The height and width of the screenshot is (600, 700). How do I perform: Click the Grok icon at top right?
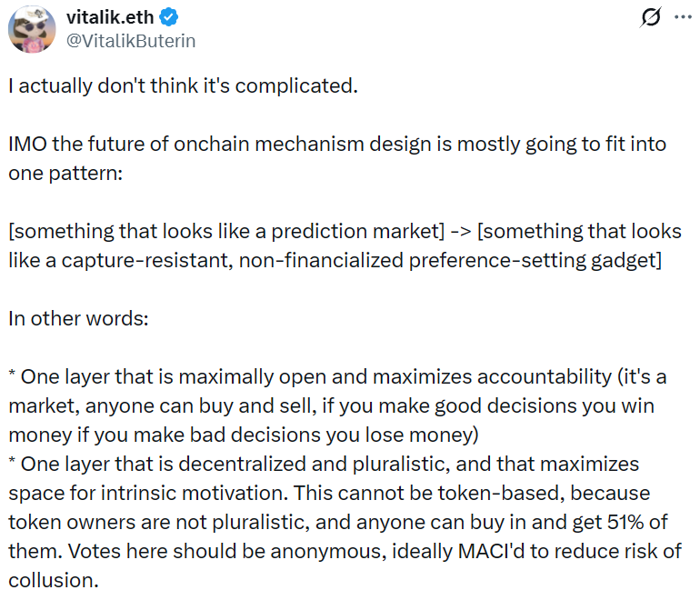point(651,19)
